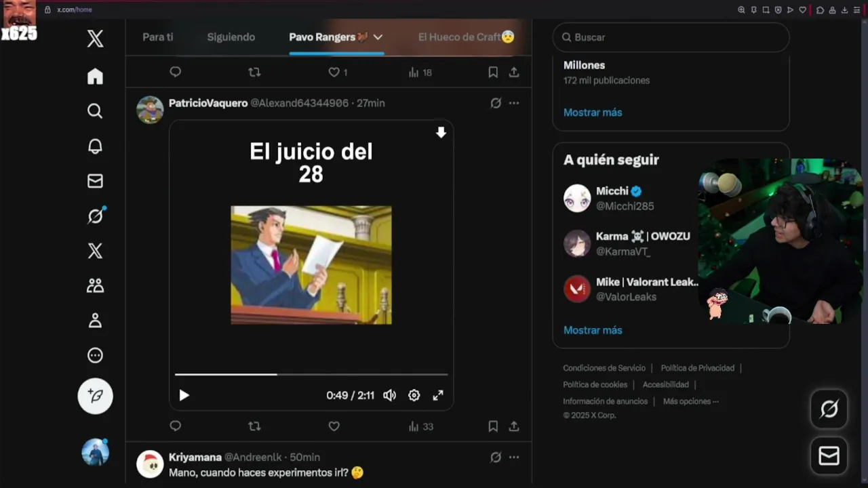Go to Home via house icon

95,77
